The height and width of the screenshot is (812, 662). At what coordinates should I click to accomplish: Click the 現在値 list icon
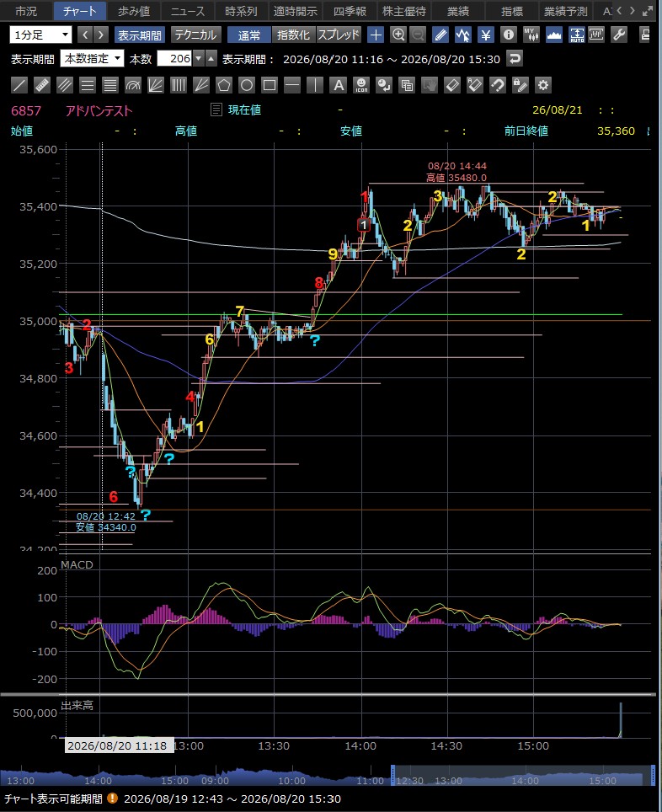(216, 110)
